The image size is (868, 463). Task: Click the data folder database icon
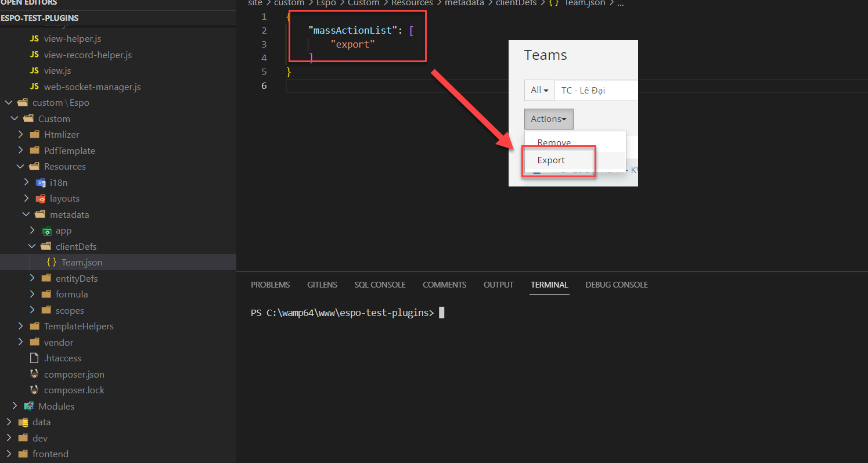pos(23,422)
